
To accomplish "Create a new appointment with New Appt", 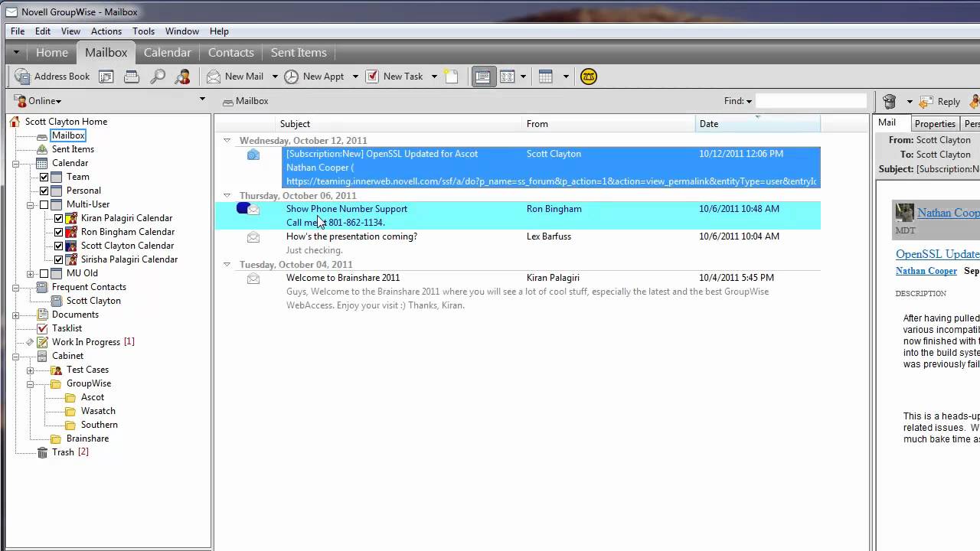I will tap(314, 77).
